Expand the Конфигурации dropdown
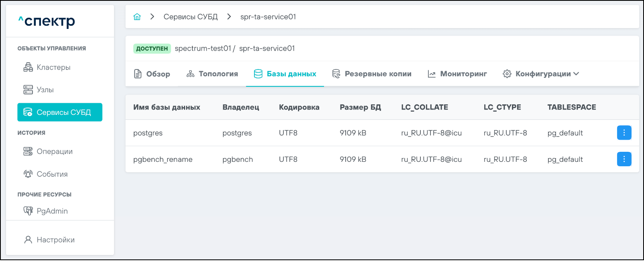Viewport: 644px width, 261px height. (x=541, y=74)
